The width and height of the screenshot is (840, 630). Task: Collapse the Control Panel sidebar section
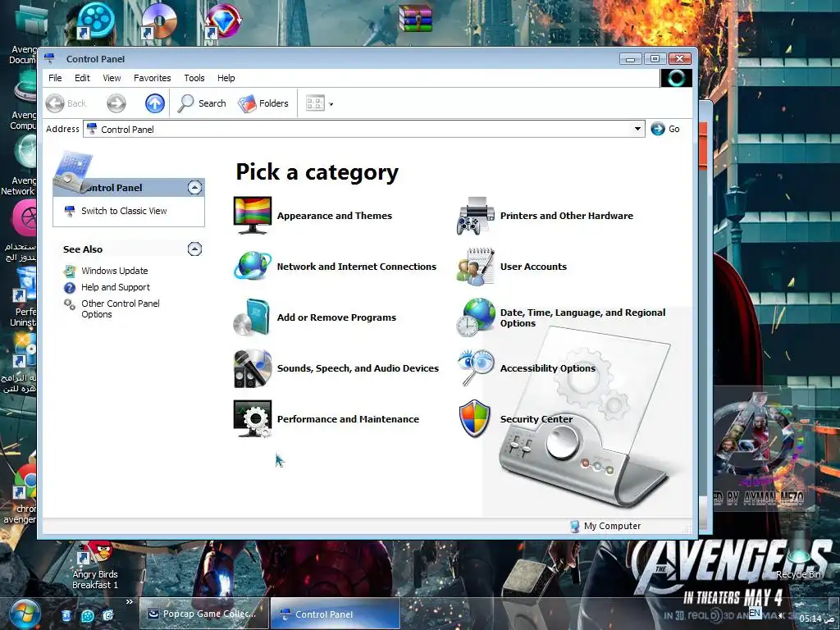[x=194, y=188]
